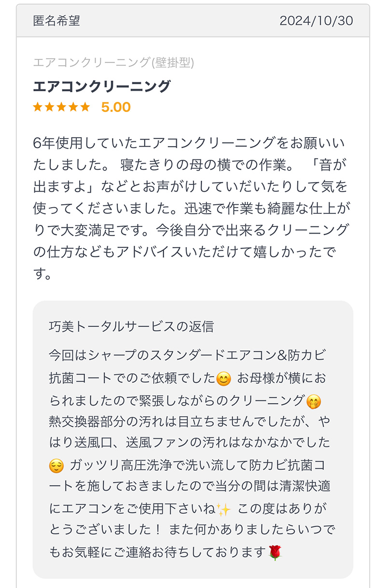
Task: Click the hand-over-mouth emoji after クリーニング
Action: 314,401
